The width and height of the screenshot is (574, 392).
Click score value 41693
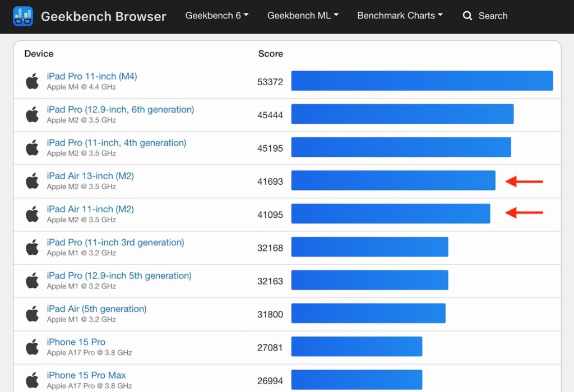pos(270,182)
